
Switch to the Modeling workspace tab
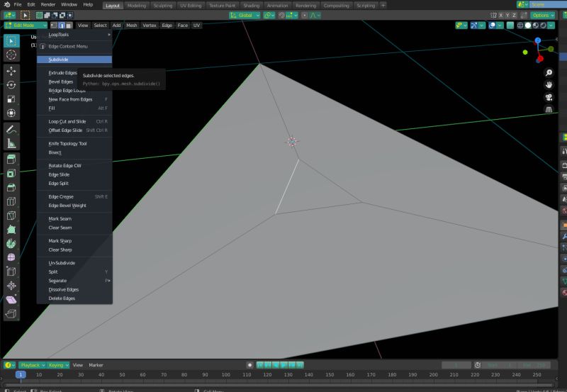tap(136, 6)
